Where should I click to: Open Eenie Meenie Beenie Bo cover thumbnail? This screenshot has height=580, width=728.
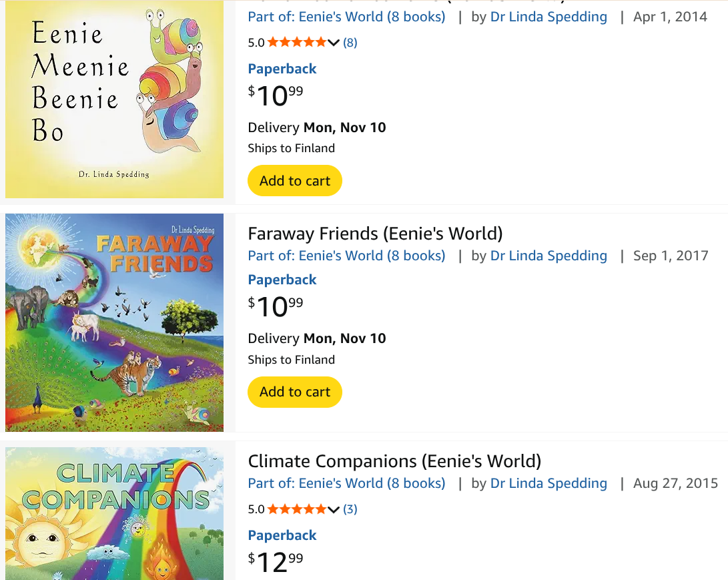(114, 100)
